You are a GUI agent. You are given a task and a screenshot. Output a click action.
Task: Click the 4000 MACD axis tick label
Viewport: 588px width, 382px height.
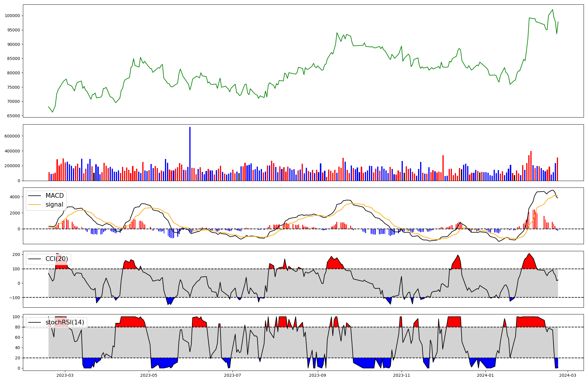[15, 197]
